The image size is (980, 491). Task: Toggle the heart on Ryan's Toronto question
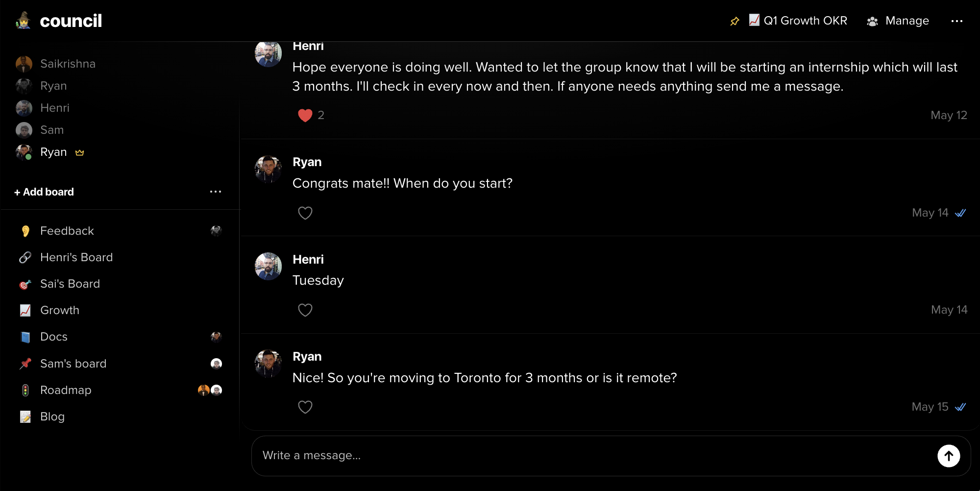305,407
